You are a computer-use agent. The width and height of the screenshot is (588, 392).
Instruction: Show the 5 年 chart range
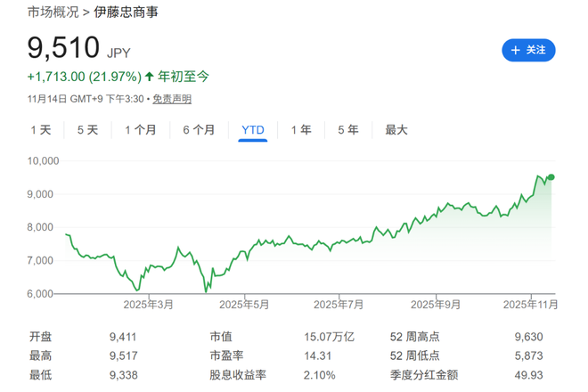coord(347,130)
